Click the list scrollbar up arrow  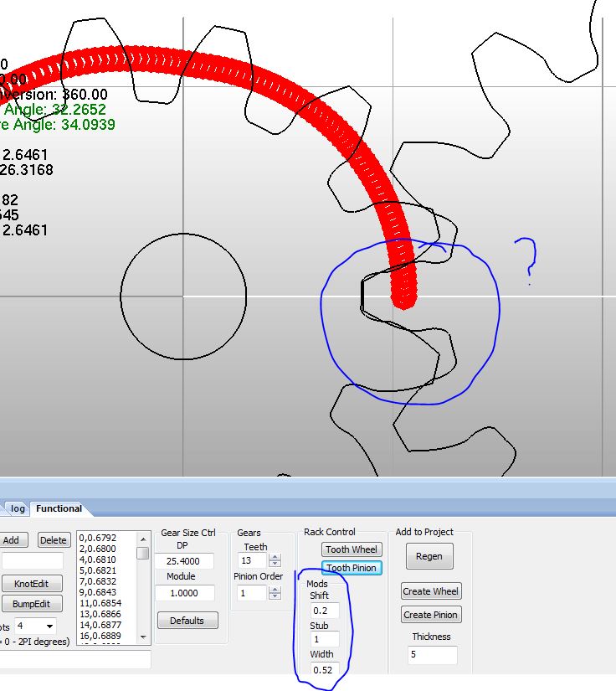143,538
